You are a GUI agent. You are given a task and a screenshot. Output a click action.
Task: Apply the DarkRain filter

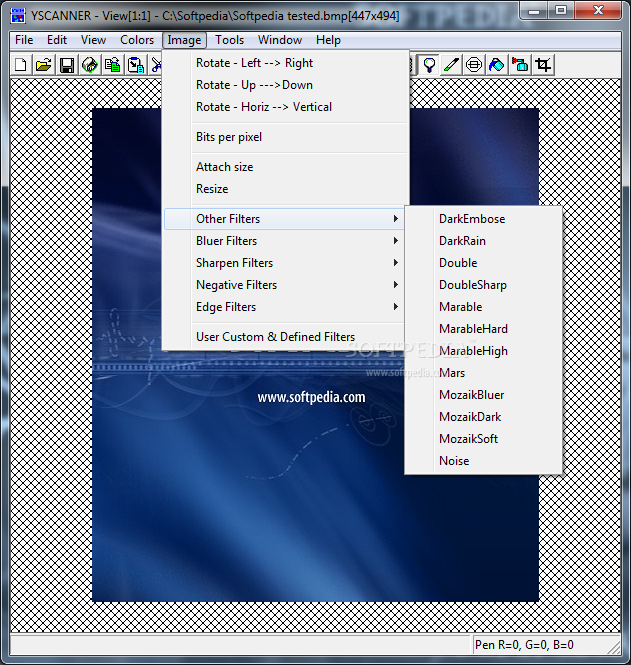(x=483, y=241)
